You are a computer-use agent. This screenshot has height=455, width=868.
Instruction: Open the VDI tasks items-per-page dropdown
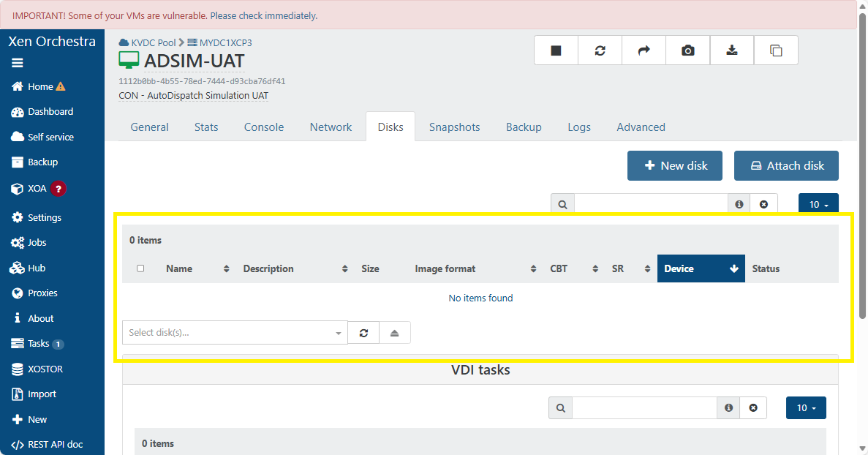(x=805, y=407)
